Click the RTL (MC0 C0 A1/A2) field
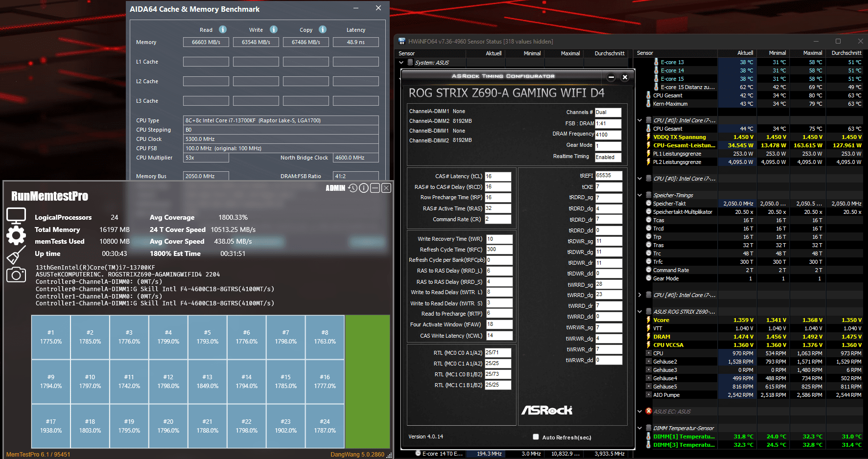The height and width of the screenshot is (459, 868). pyautogui.click(x=498, y=353)
